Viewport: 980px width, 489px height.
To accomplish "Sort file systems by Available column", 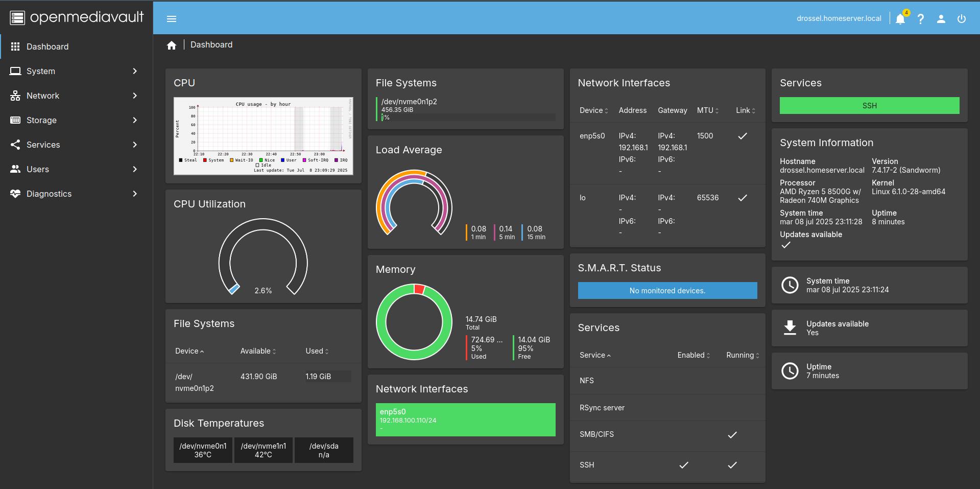I will [258, 351].
